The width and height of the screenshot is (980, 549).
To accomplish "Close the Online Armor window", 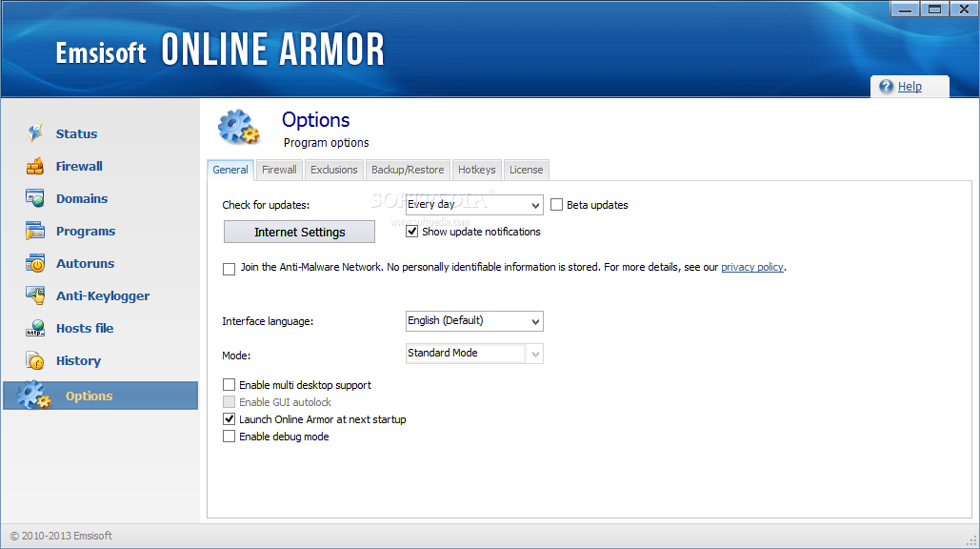I will tap(964, 10).
